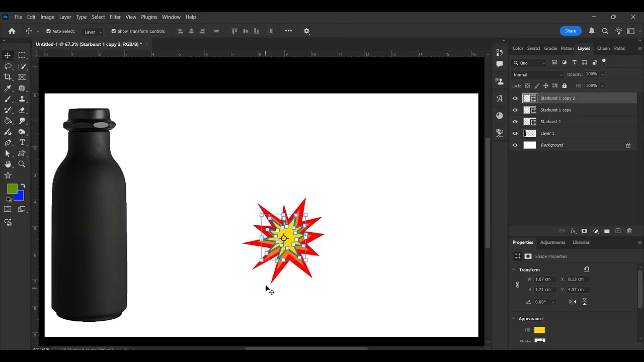The width and height of the screenshot is (644, 362).
Task: Switch to the Adjustments tab
Action: (552, 242)
